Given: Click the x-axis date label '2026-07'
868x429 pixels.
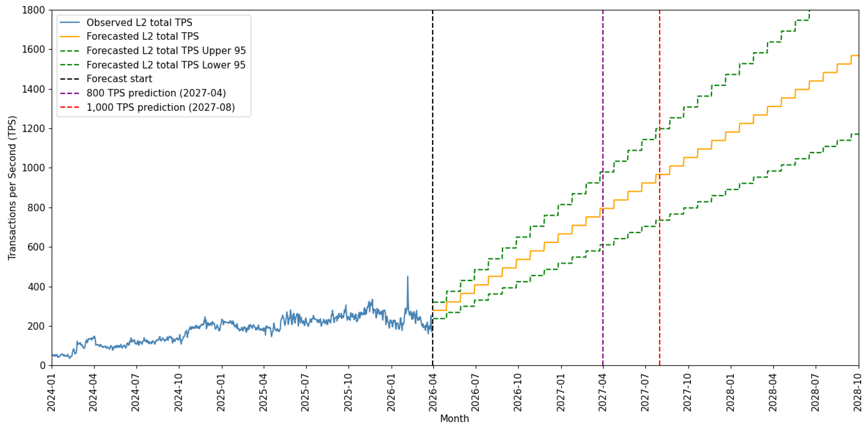Looking at the screenshot, I should pyautogui.click(x=475, y=392).
